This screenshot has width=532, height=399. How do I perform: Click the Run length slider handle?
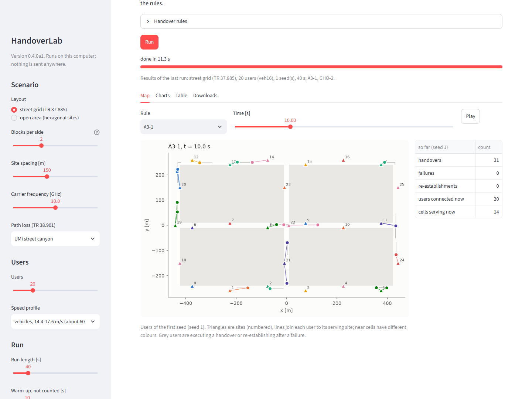click(28, 373)
